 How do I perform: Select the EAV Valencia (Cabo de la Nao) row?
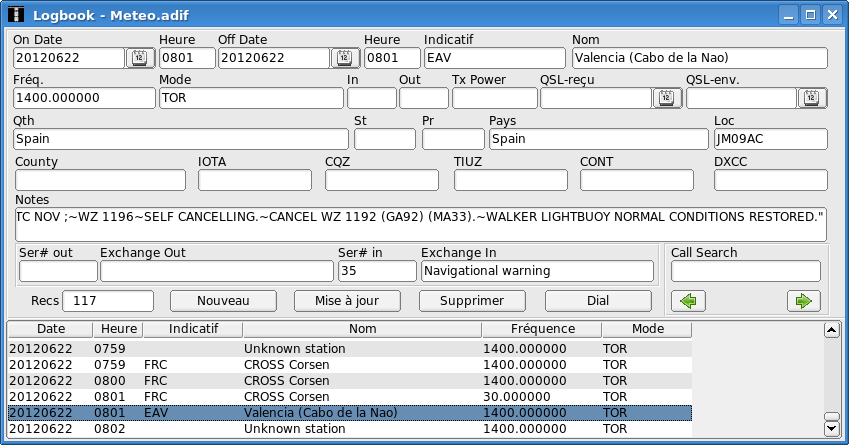(350, 413)
